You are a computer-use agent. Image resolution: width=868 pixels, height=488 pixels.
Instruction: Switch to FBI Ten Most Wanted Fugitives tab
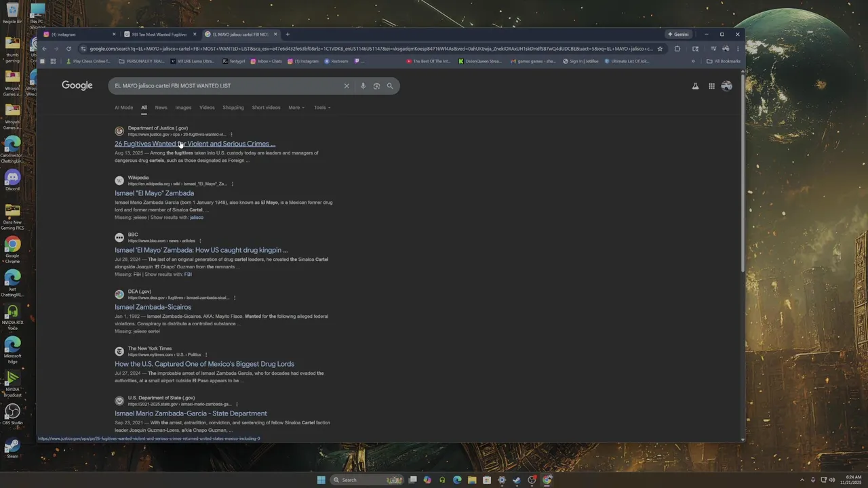[159, 35]
